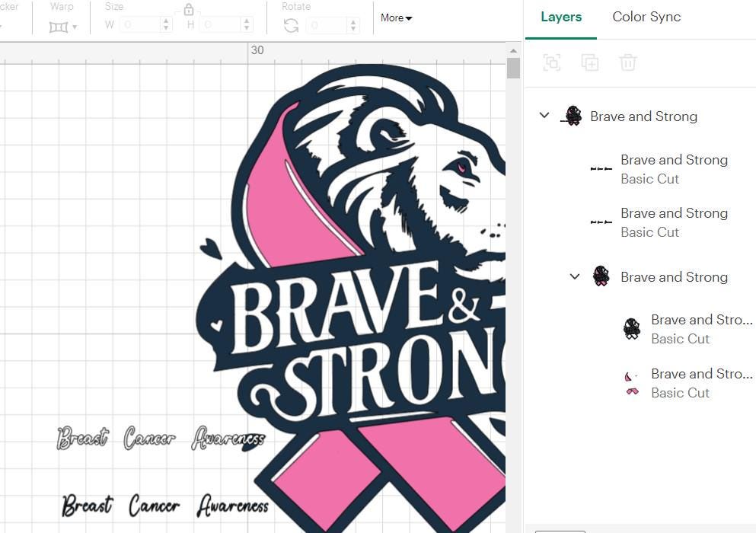The image size is (756, 533).
Task: Open the Color Sync tab
Action: coord(646,17)
